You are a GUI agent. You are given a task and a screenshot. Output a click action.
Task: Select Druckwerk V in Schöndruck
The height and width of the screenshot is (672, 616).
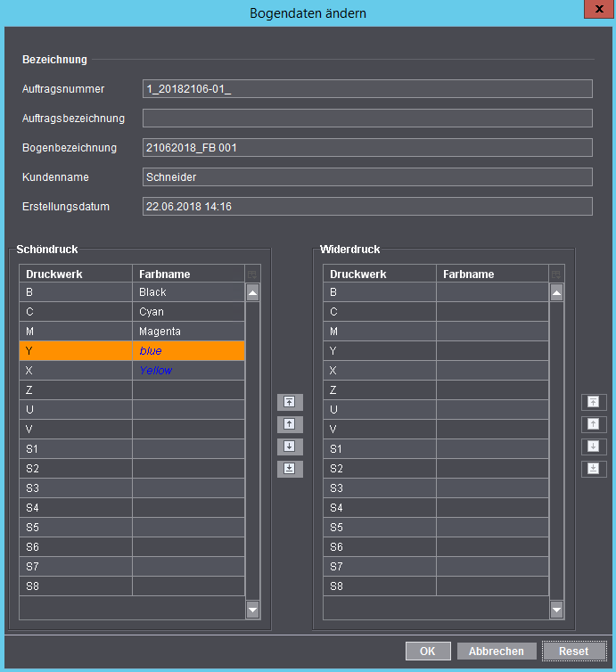click(76, 430)
